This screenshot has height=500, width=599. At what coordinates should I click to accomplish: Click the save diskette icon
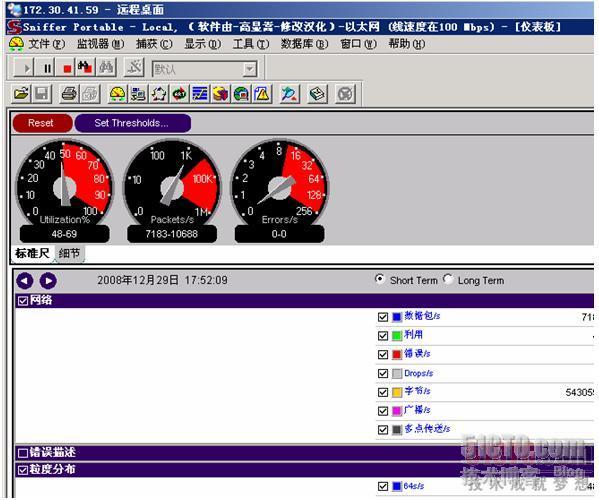pyautogui.click(x=41, y=93)
